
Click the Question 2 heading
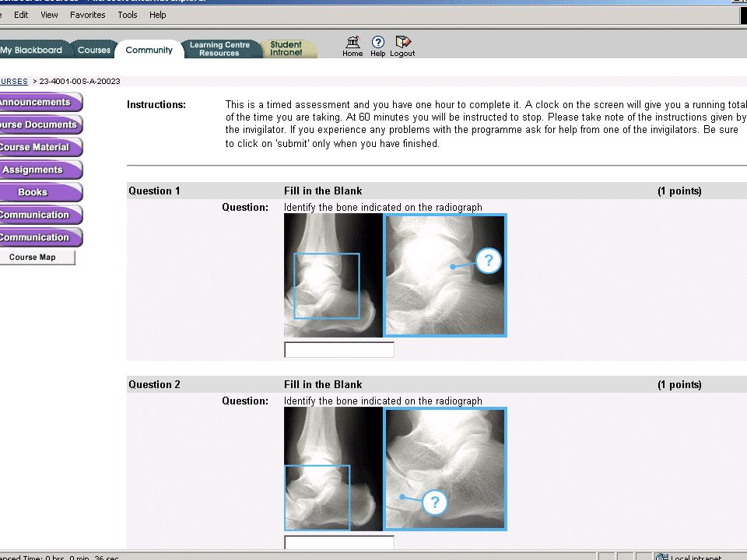(x=154, y=385)
